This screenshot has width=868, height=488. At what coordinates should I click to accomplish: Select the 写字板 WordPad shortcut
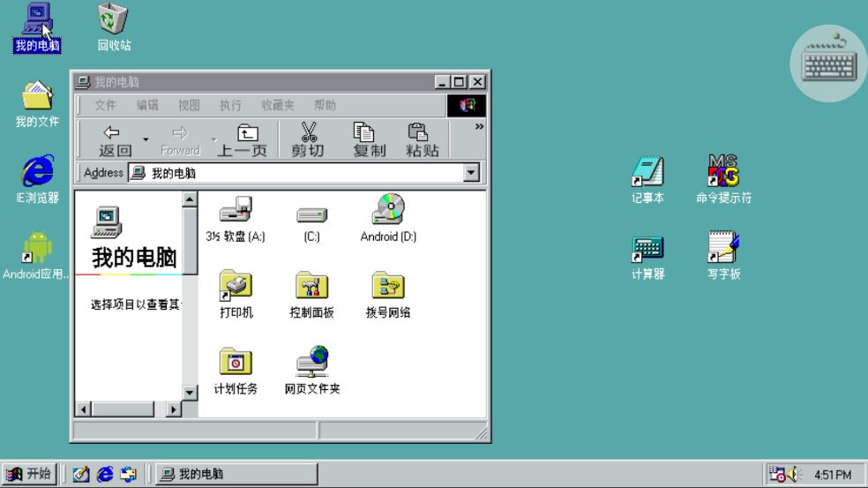point(723,256)
